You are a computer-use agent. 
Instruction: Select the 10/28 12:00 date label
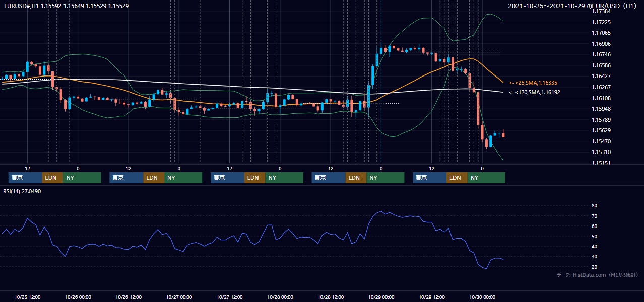[x=331, y=297]
